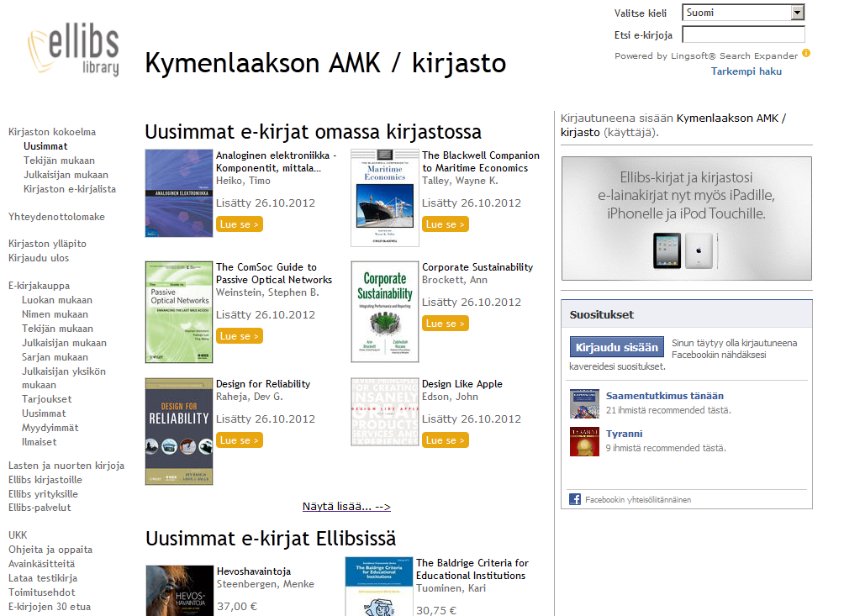
Task: Click Kirjaudu ulos to log out
Action: point(39,258)
